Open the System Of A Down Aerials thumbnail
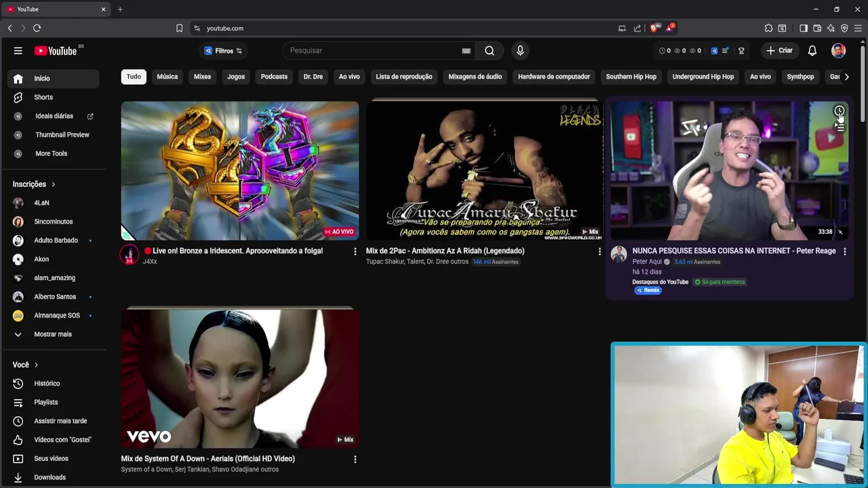The width and height of the screenshot is (868, 488). coord(240,378)
